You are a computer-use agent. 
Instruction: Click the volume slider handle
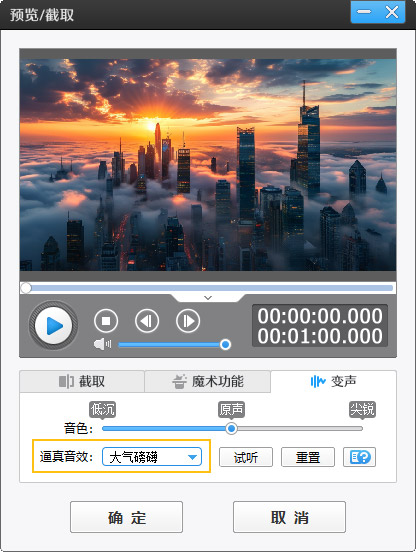[x=225, y=344]
